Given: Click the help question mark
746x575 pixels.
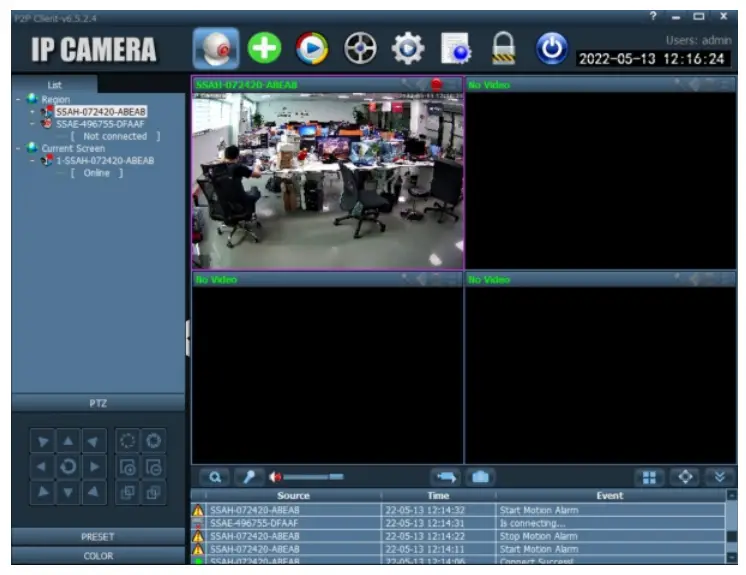Looking at the screenshot, I should [x=653, y=16].
